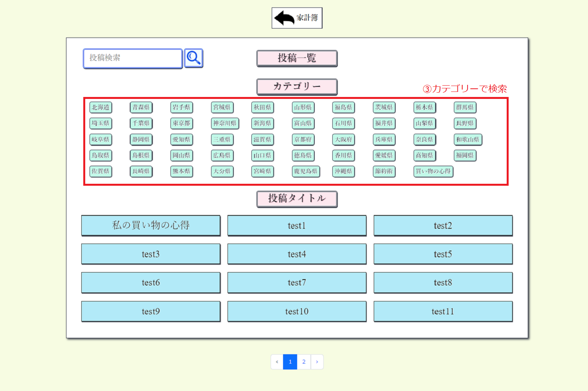Choose the 新潟県 category
The image size is (588, 391).
point(263,124)
